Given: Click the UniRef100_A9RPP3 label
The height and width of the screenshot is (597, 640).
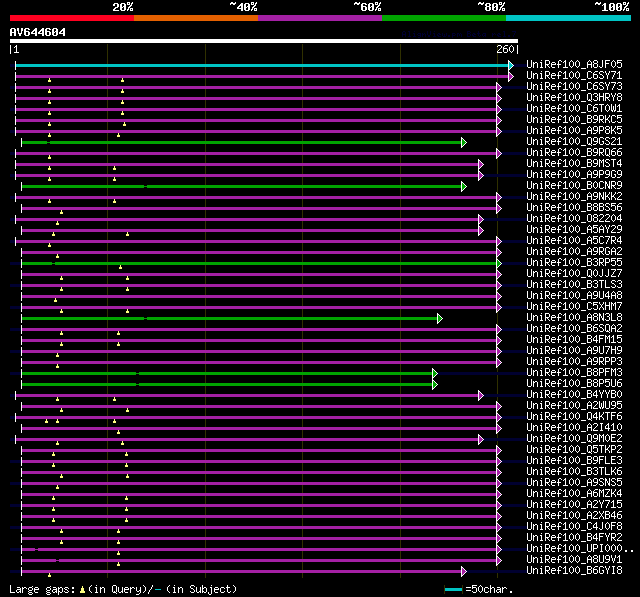Looking at the screenshot, I should (574, 362).
